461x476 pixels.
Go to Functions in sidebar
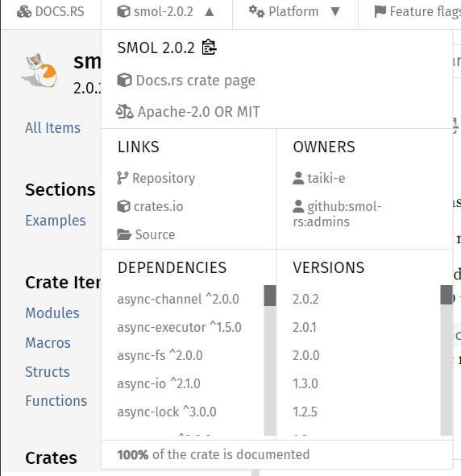click(x=56, y=401)
